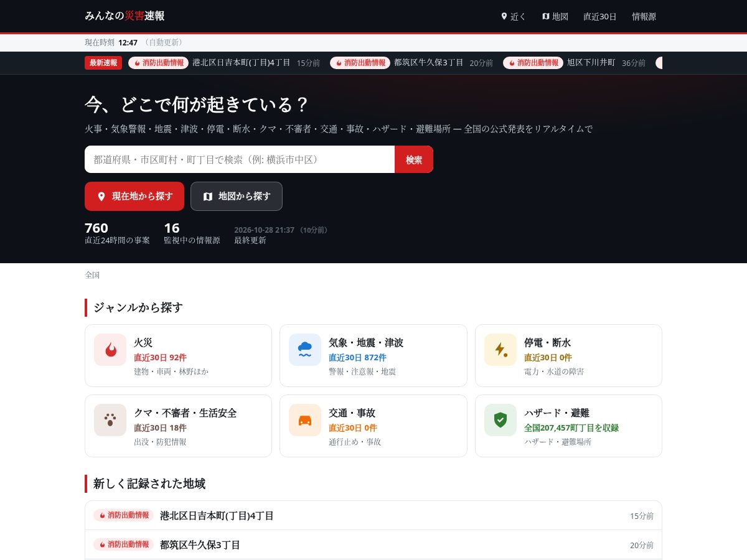Click the red 検索 button
747x560 pixels.
(x=414, y=159)
